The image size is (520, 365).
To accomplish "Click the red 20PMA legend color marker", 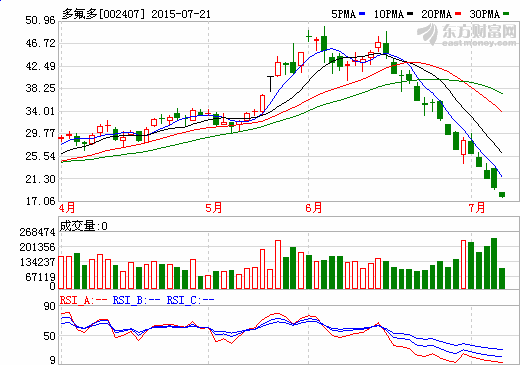I will 458,14.
